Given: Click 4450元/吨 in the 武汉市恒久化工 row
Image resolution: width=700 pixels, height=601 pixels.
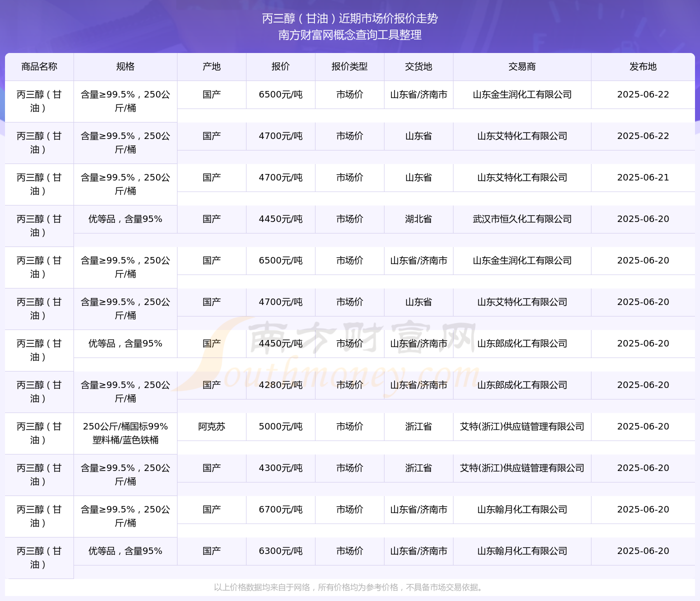Looking at the screenshot, I should (x=280, y=219).
